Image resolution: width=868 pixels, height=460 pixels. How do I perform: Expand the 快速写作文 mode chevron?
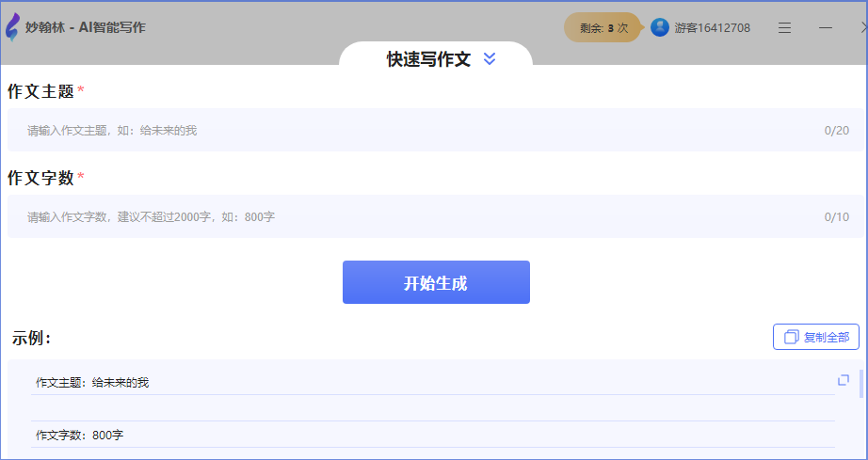click(x=490, y=58)
